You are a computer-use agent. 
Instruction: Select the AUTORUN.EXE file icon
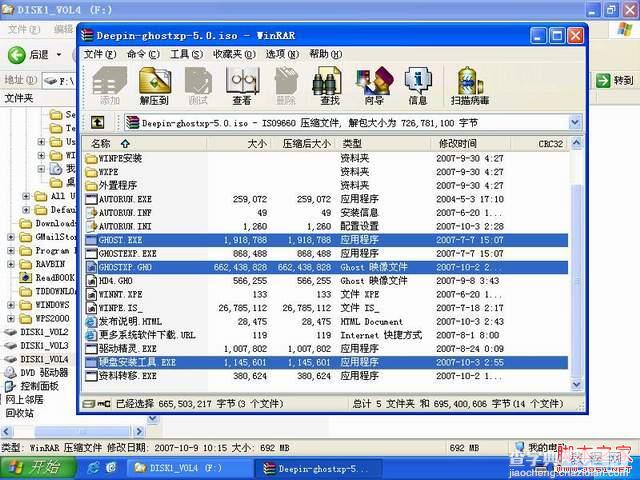click(91, 199)
